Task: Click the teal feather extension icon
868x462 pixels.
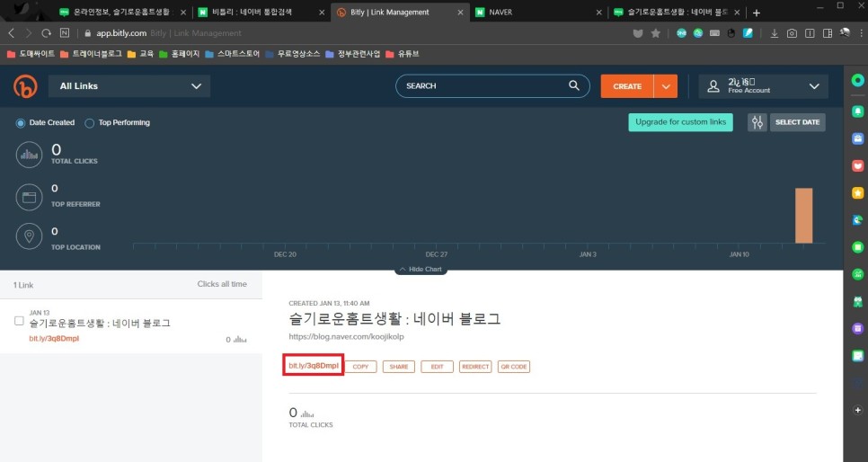Action: pos(748,33)
